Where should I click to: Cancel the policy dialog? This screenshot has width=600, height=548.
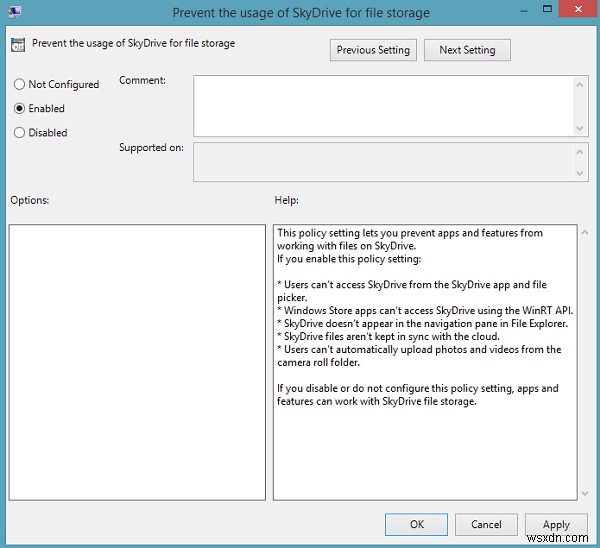pos(486,524)
